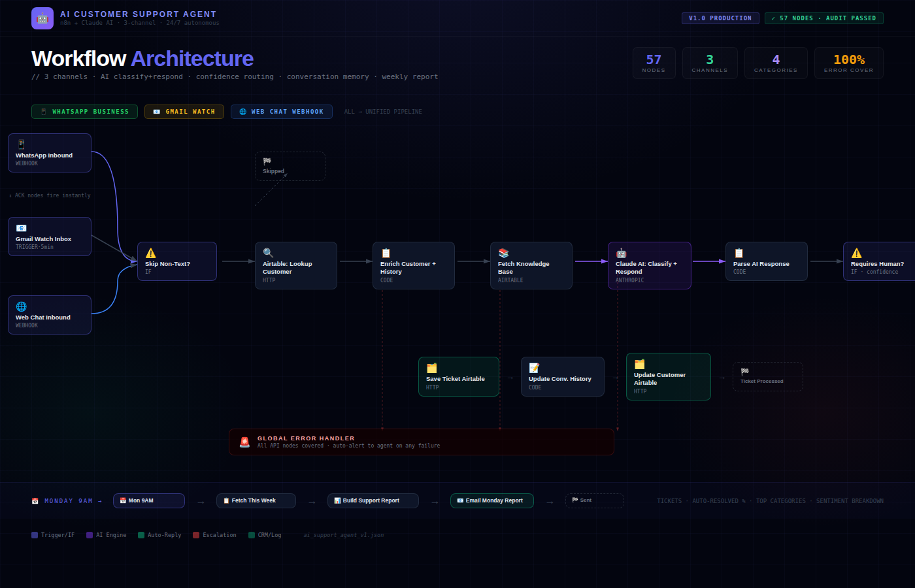The image size is (915, 588).
Task: Click the CRM/Log legend color swatch
Action: pyautogui.click(x=252, y=535)
